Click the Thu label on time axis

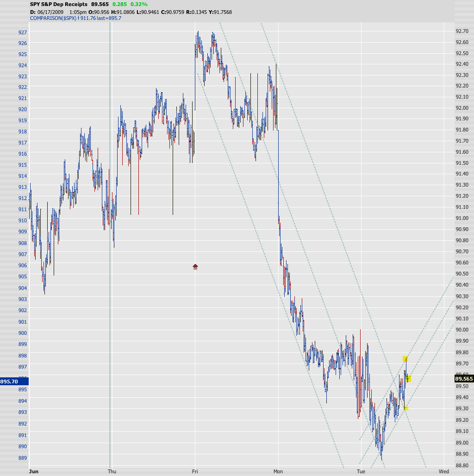[112, 471]
